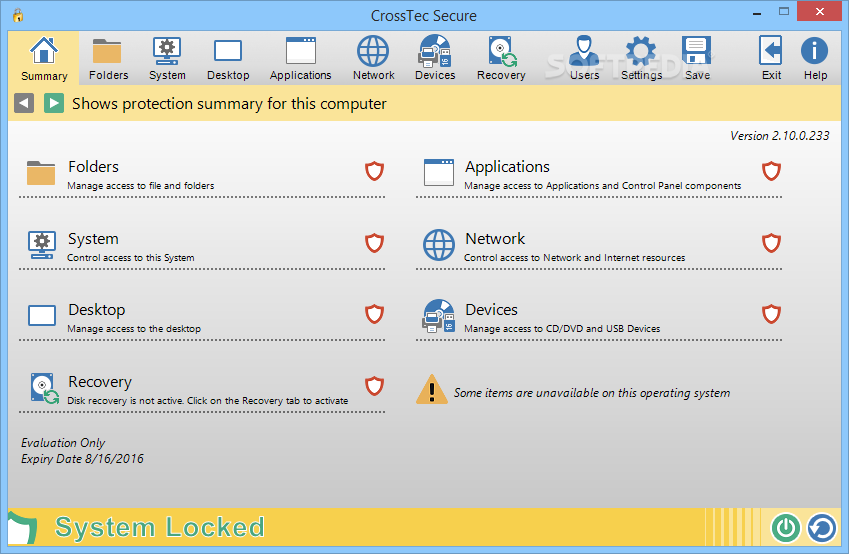The height and width of the screenshot is (554, 849).
Task: Click the green forward arrow button
Action: (x=54, y=103)
